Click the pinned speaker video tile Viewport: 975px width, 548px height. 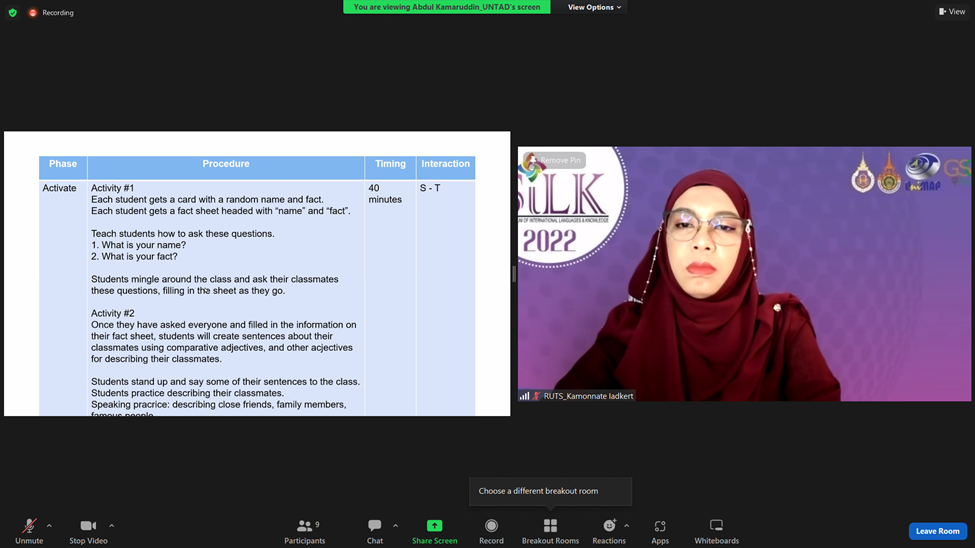pyautogui.click(x=744, y=274)
